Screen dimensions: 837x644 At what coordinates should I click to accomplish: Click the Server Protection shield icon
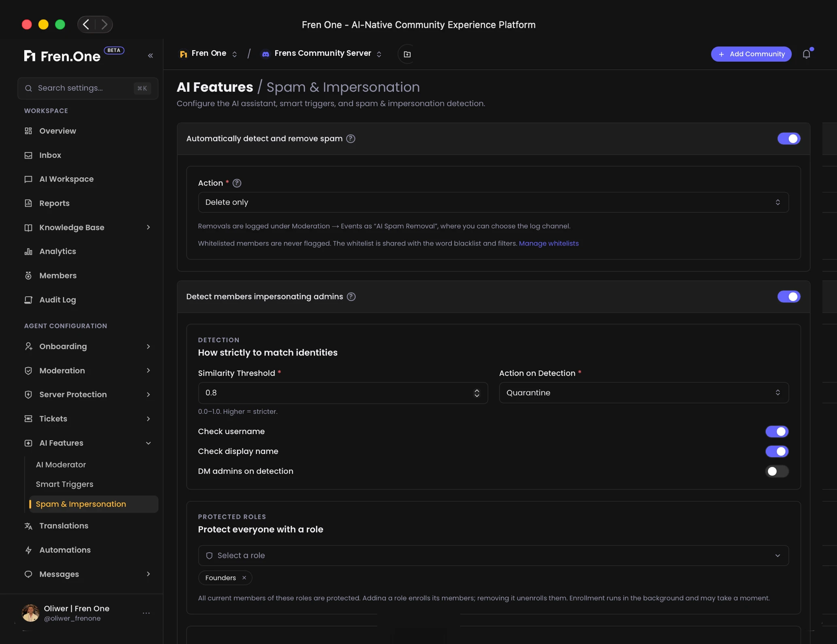[28, 394]
